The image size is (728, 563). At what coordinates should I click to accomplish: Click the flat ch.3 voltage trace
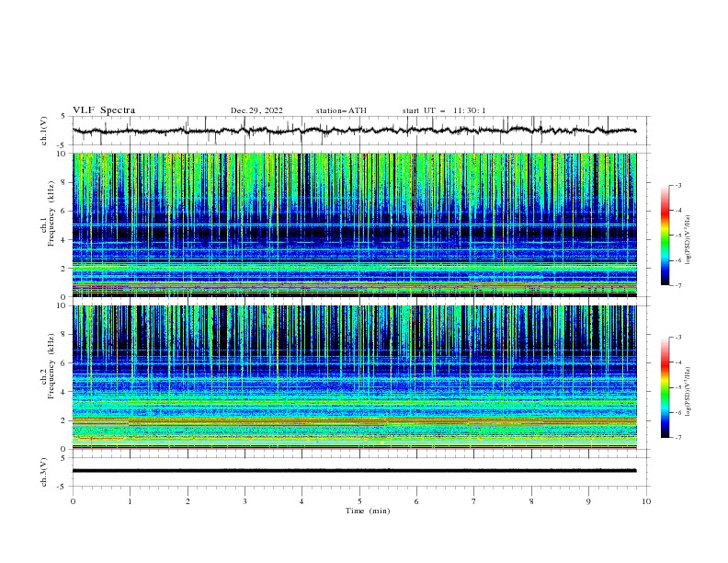coord(355,471)
